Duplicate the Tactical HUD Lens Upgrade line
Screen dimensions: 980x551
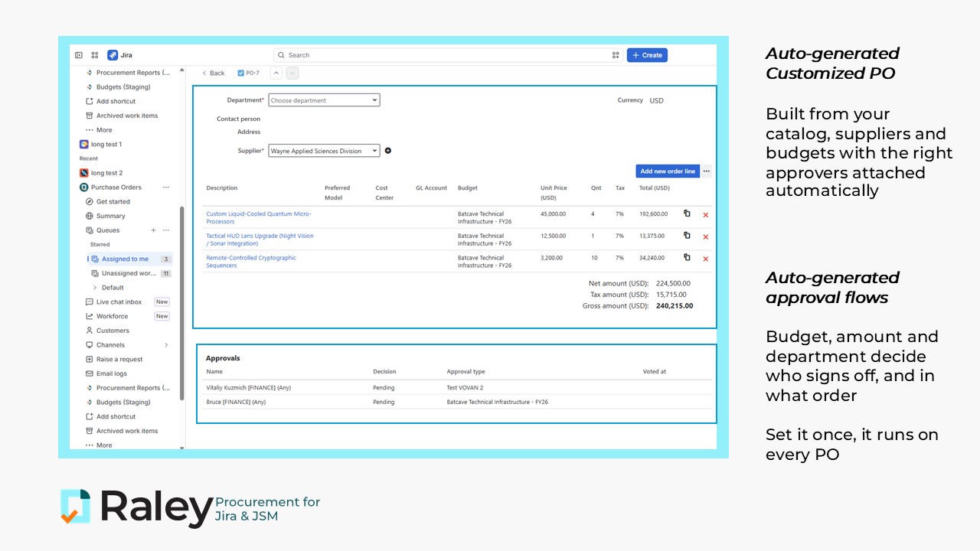[687, 236]
